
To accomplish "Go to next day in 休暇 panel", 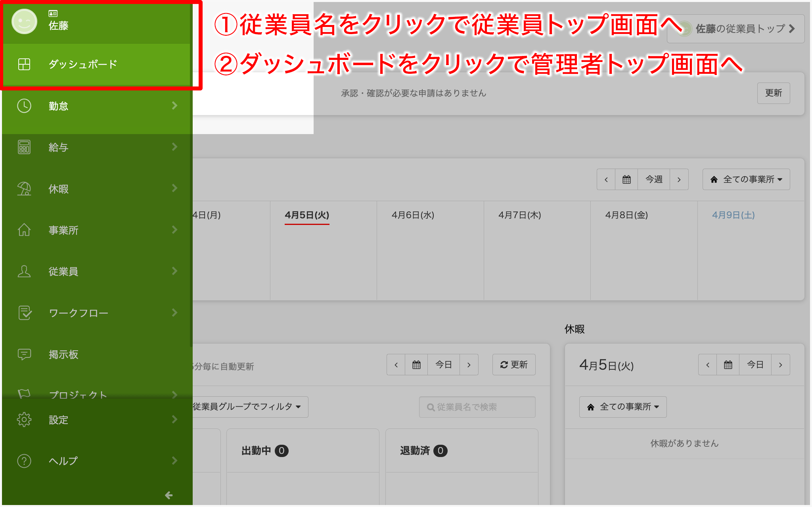I will pos(781,365).
